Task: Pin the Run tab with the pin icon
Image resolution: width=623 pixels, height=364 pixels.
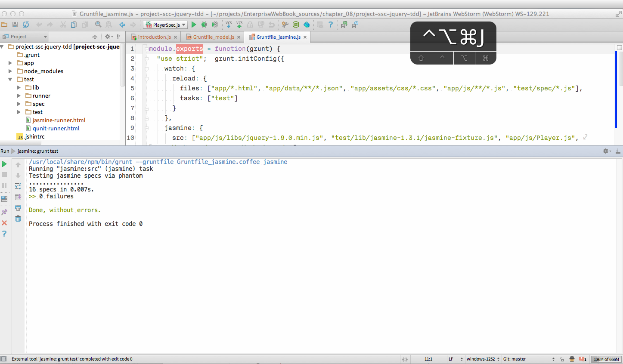Action: pos(4,212)
